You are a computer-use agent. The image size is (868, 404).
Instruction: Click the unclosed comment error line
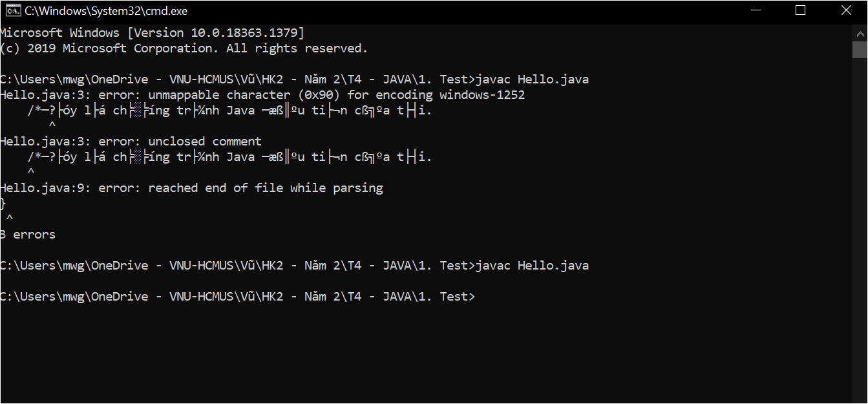pos(131,142)
